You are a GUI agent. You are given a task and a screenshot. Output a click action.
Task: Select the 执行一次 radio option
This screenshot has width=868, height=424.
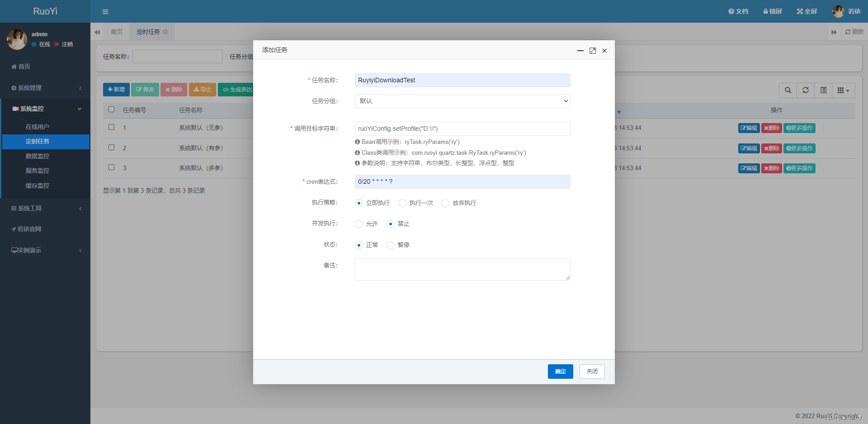coord(402,203)
